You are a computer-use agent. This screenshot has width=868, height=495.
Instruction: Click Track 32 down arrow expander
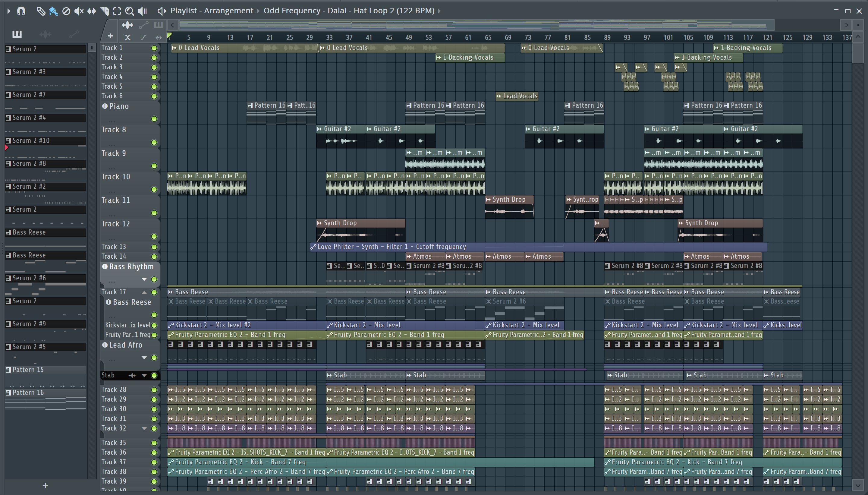144,428
